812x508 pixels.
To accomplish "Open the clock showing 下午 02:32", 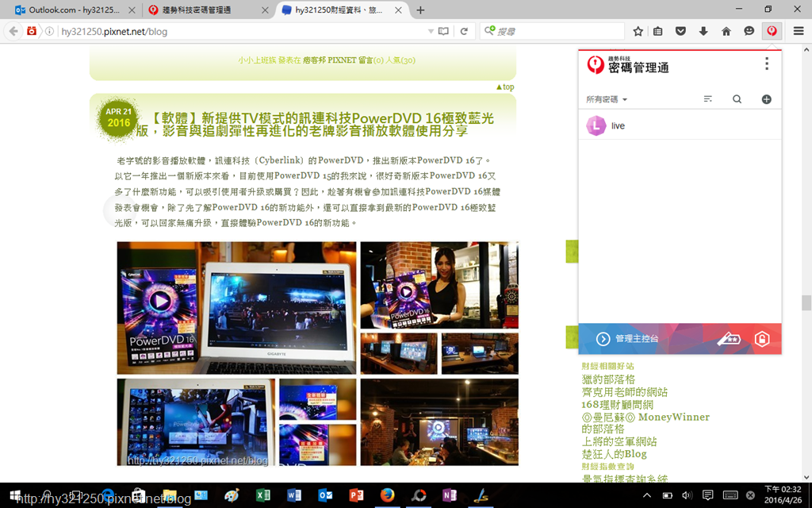I will click(x=783, y=495).
